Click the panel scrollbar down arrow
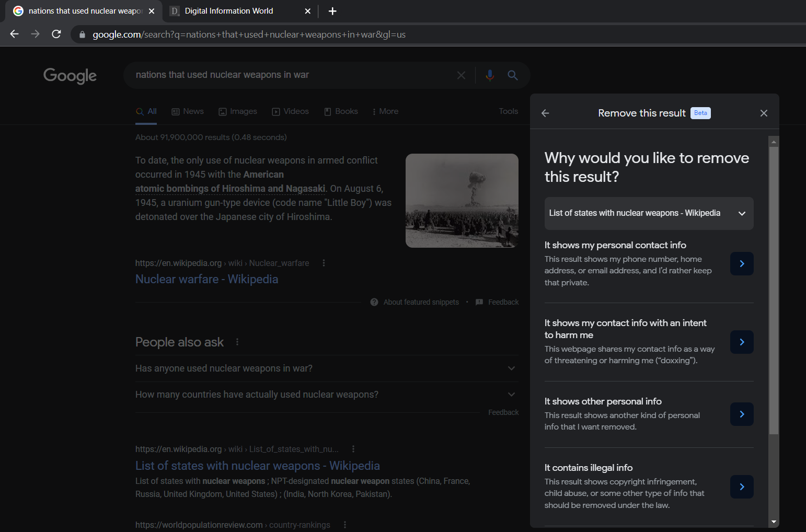 click(x=774, y=522)
